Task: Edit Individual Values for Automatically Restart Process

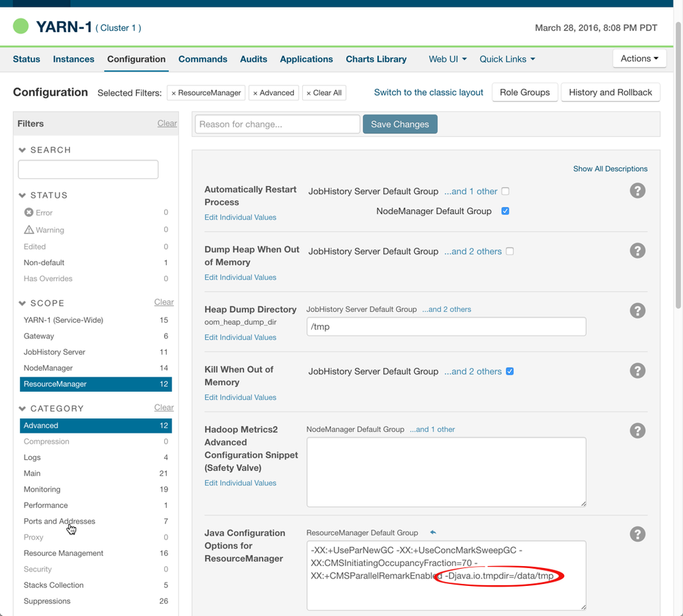Action: pos(241,217)
